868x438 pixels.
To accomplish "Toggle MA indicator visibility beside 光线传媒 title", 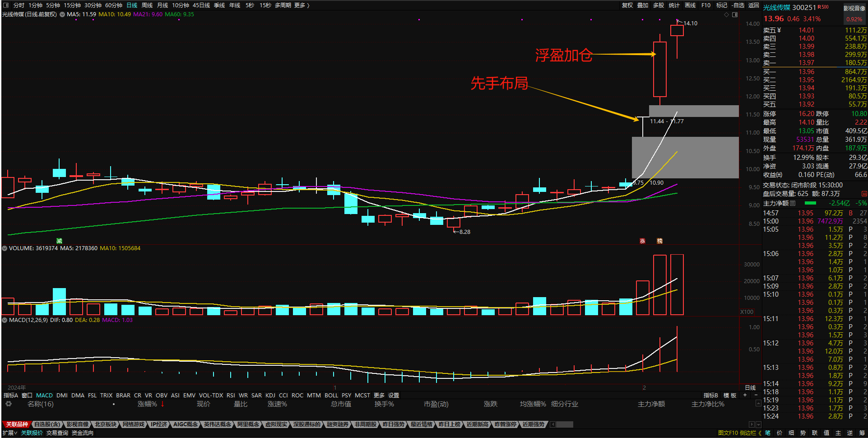I will coord(62,14).
